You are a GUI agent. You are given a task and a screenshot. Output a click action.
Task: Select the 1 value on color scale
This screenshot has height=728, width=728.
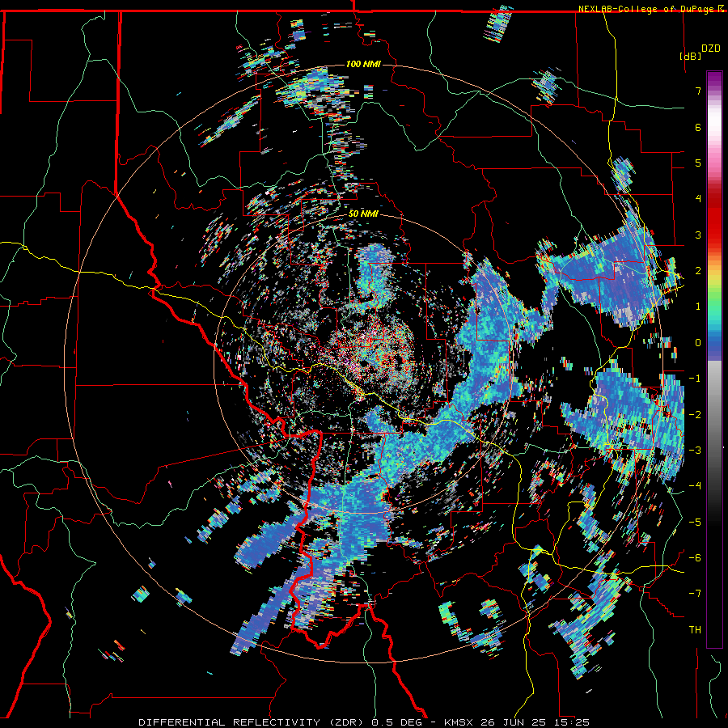[x=698, y=307]
